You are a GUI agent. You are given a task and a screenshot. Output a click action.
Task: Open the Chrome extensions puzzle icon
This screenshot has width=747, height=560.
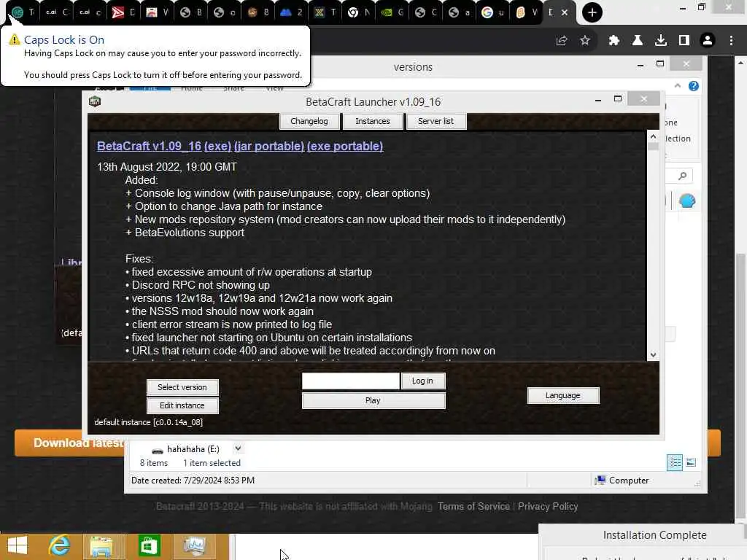pos(614,41)
